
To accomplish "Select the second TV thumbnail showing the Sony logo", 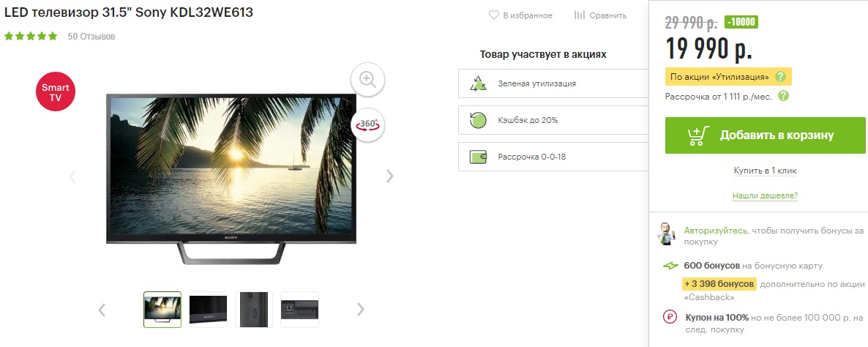I will pos(208,310).
